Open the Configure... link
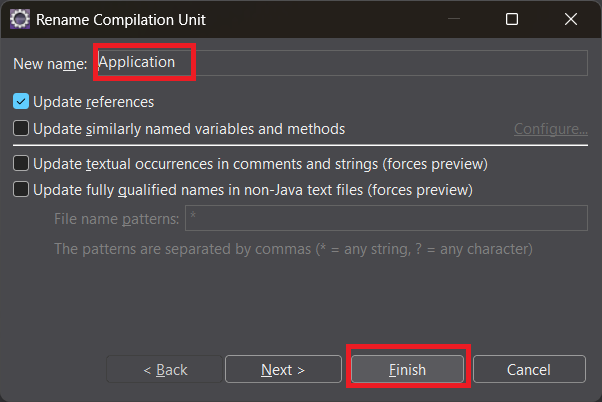The image size is (602, 402). click(550, 129)
